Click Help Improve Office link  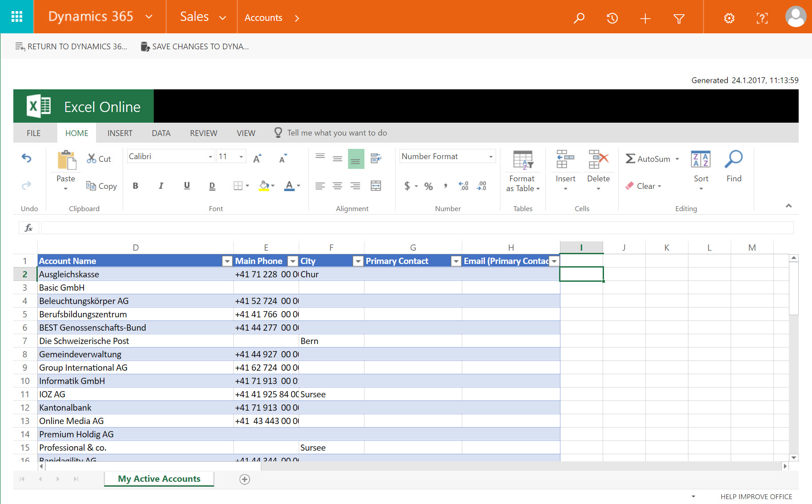756,497
